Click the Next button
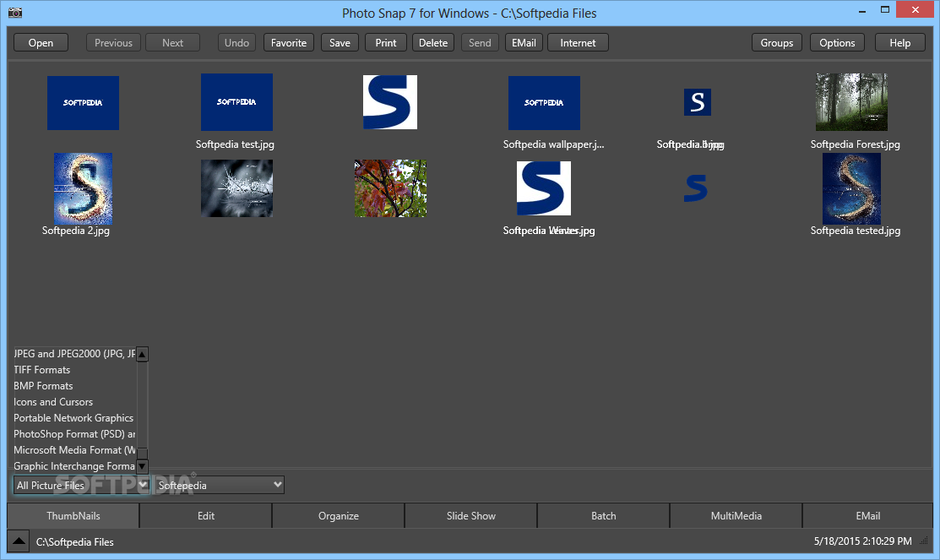This screenshot has height=560, width=940. 172,42
